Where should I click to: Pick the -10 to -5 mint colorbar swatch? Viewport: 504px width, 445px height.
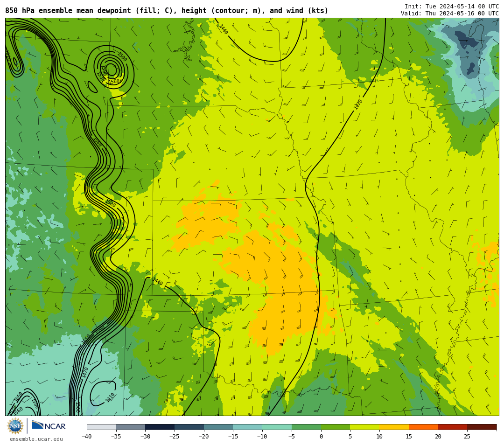pyautogui.click(x=277, y=427)
